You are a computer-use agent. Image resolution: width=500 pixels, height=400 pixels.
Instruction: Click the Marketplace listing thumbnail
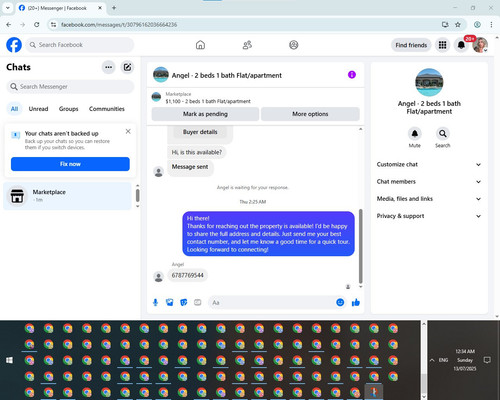tap(156, 97)
